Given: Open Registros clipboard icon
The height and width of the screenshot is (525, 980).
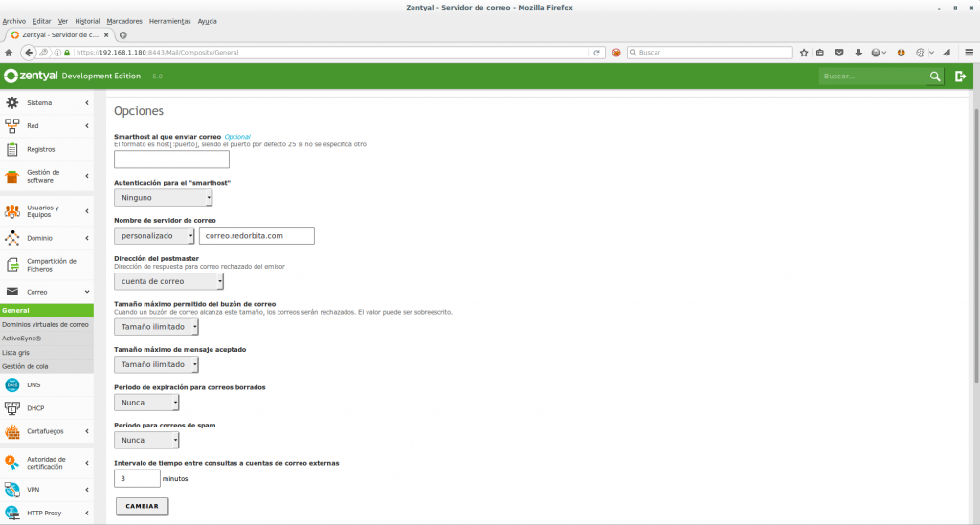Looking at the screenshot, I should (12, 149).
